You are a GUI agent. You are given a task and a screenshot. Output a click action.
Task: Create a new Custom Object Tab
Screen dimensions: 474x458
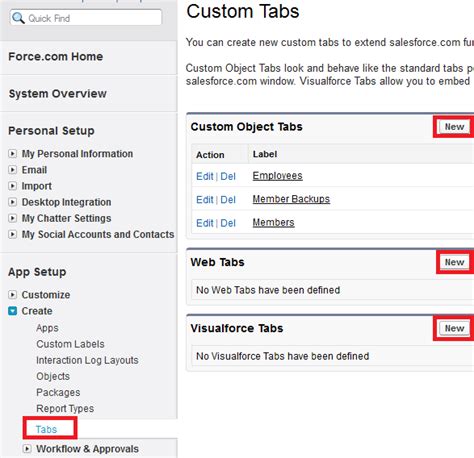click(454, 127)
